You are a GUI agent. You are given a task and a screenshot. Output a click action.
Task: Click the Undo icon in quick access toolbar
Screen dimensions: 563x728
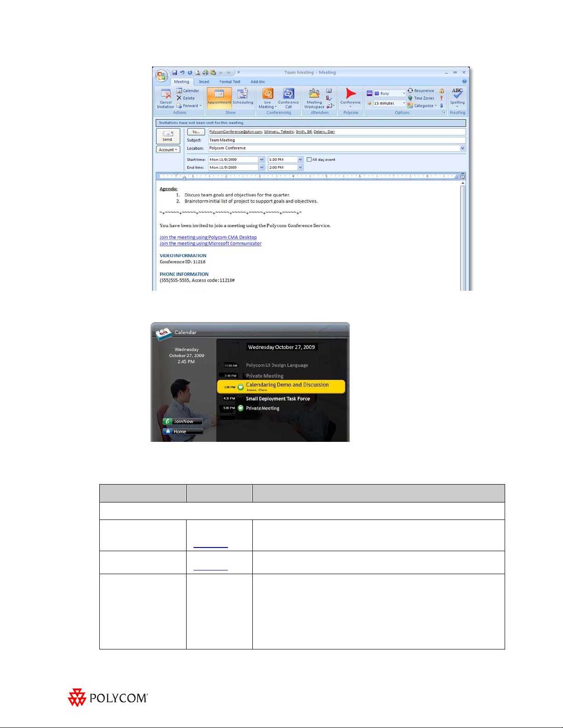182,73
